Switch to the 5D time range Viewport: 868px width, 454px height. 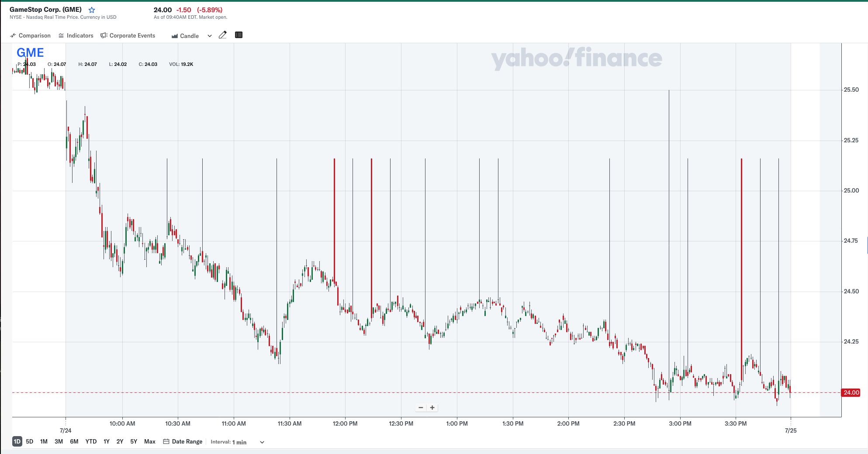(30, 442)
